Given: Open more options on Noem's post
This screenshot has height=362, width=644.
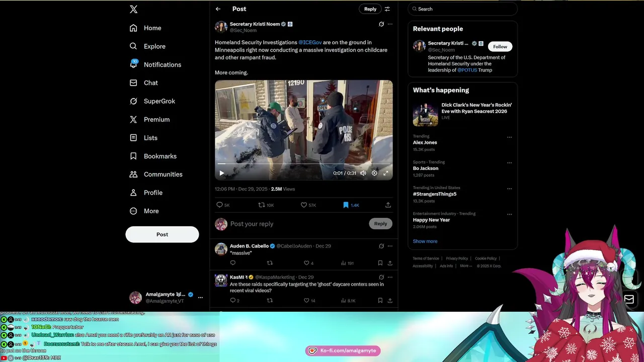Looking at the screenshot, I should pyautogui.click(x=390, y=24).
